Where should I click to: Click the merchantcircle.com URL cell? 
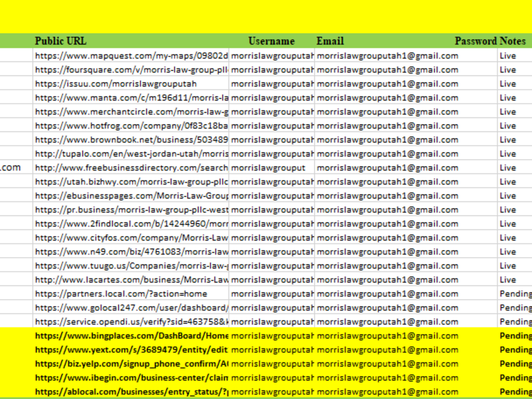pyautogui.click(x=131, y=112)
